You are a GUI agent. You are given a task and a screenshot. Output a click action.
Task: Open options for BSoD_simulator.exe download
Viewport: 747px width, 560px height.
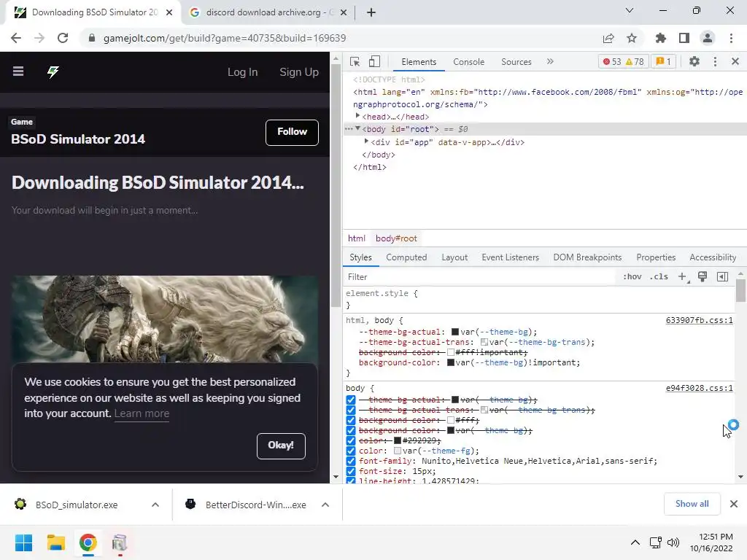pos(155,505)
